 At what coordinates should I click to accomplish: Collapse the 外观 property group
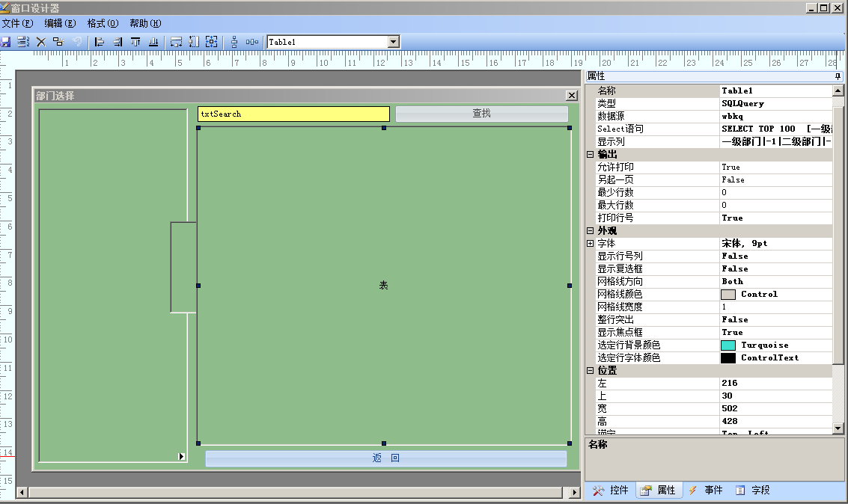point(590,230)
